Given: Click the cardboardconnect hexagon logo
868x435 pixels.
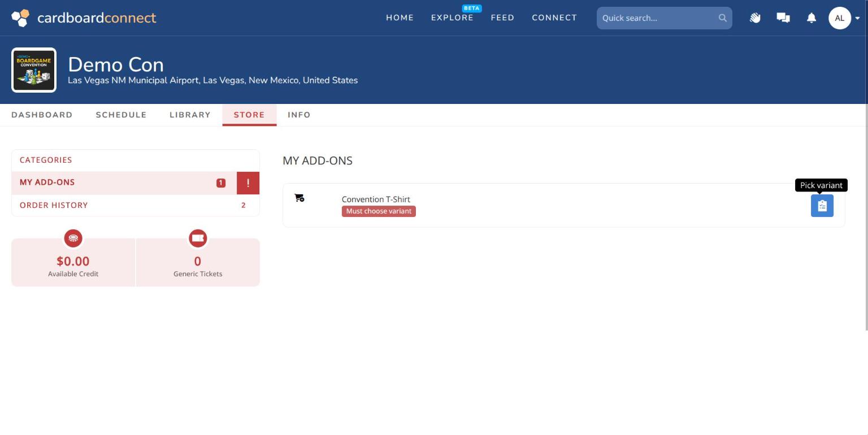Looking at the screenshot, I should coord(20,18).
